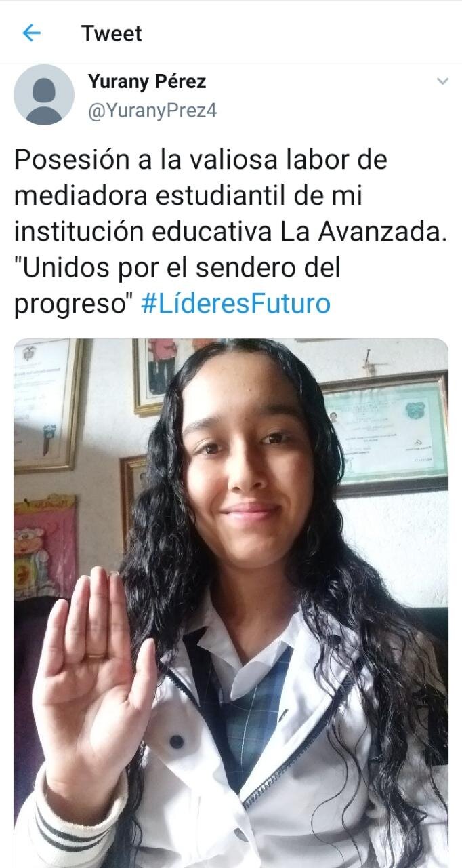Click the line "Posesión a la valiosa labor de"

(201, 160)
